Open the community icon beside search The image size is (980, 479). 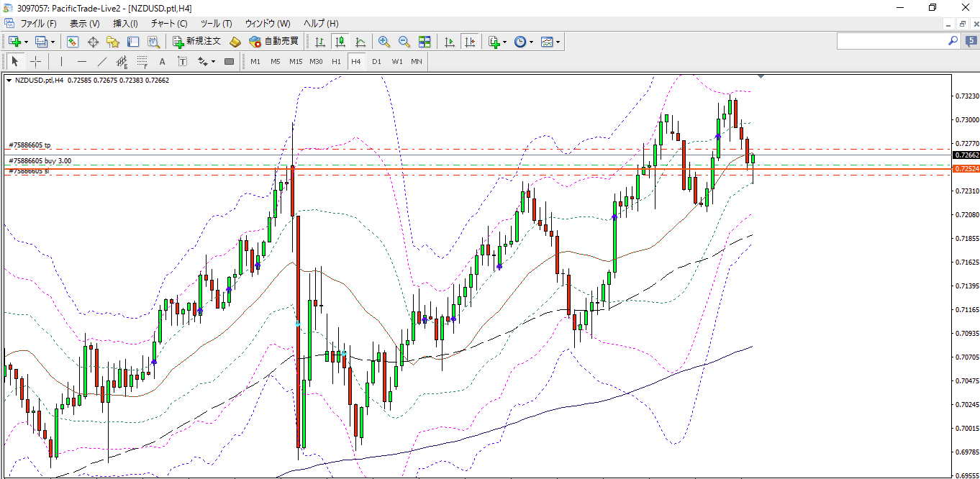point(971,41)
